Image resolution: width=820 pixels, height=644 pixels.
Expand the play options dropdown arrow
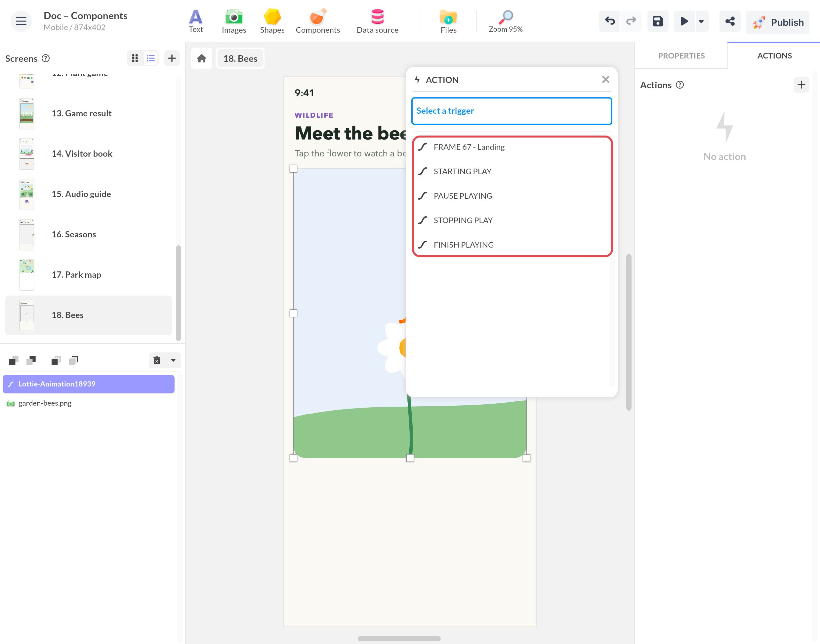(x=701, y=21)
